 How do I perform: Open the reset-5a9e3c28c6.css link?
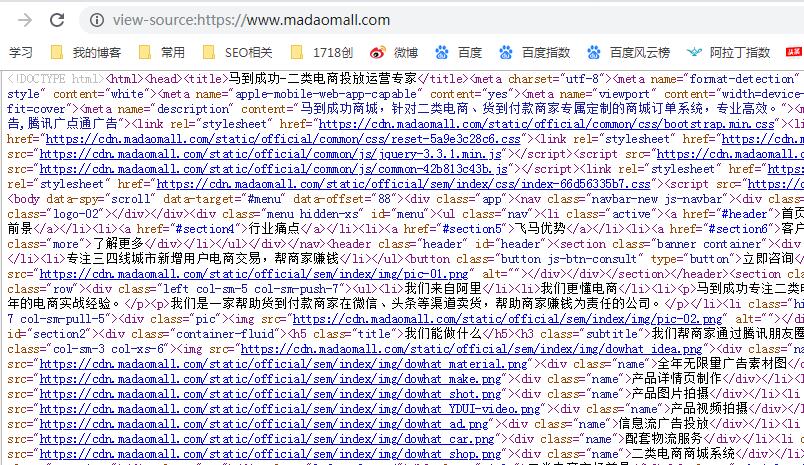(x=283, y=139)
